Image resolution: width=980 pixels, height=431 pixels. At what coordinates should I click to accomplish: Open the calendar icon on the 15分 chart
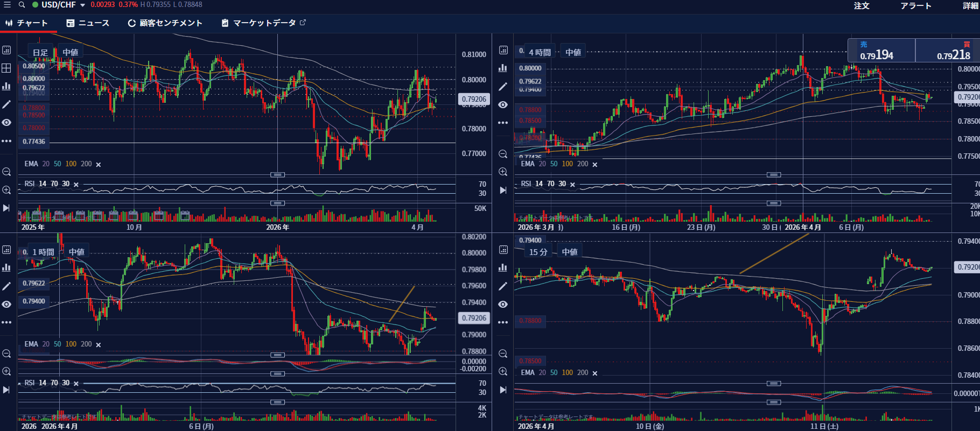[503, 250]
